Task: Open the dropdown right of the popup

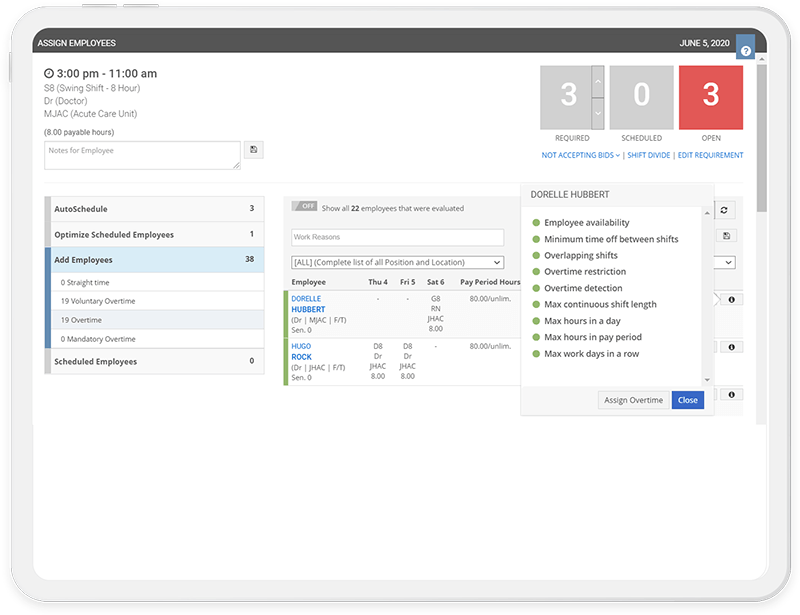Action: (x=725, y=262)
